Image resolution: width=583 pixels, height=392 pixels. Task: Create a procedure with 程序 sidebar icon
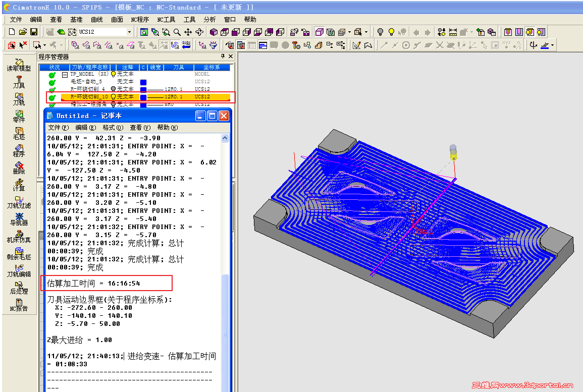pyautogui.click(x=19, y=150)
